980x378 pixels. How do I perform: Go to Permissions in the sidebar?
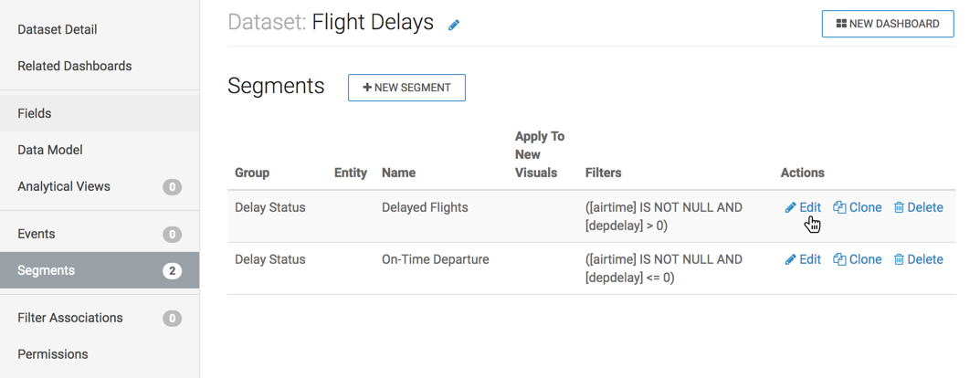(53, 354)
